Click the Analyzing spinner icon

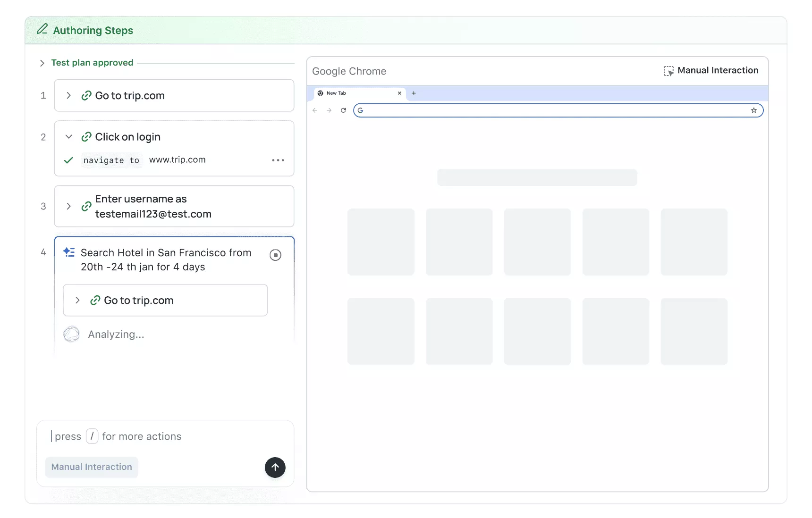coord(72,334)
